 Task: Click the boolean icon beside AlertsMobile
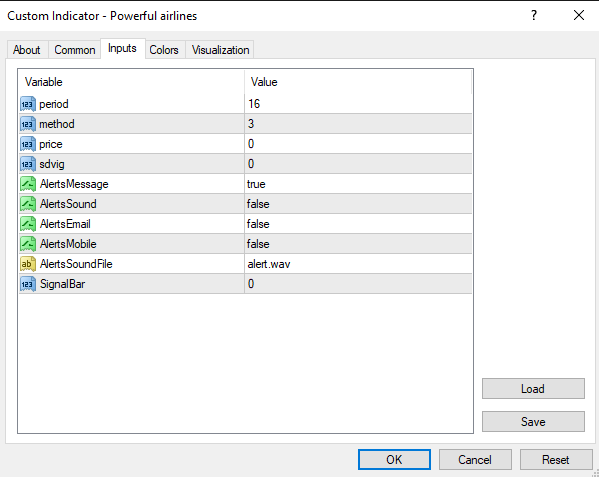pos(28,244)
